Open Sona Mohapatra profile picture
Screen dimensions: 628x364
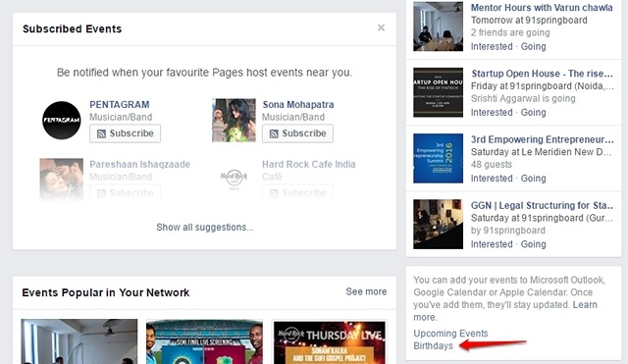[234, 120]
